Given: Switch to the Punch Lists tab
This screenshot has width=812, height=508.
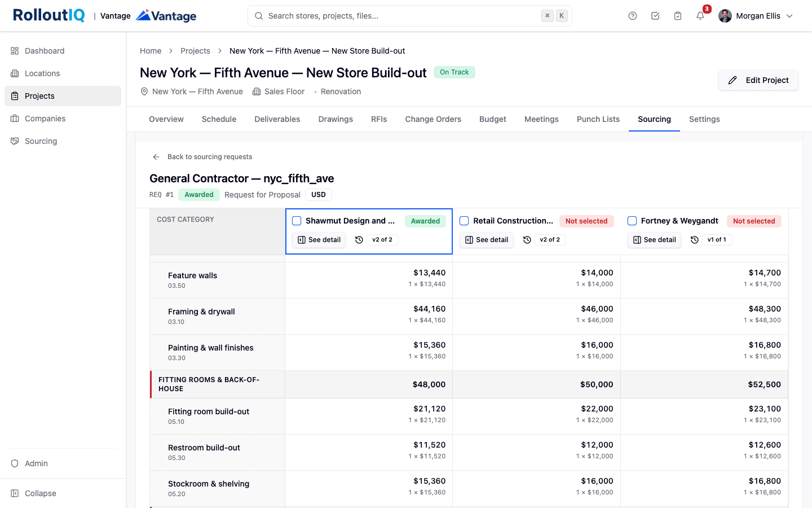Looking at the screenshot, I should [598, 119].
